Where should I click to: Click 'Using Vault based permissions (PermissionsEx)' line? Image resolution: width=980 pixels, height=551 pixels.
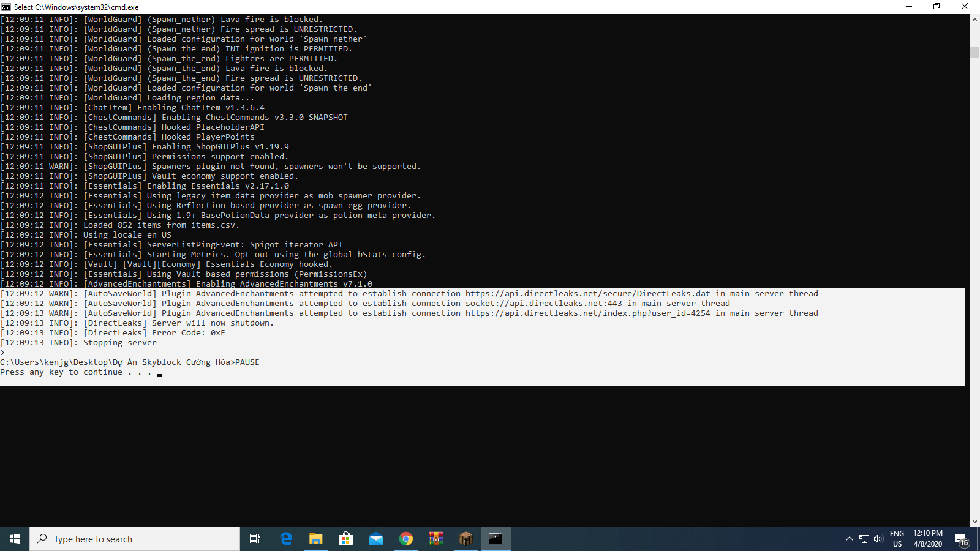point(184,274)
